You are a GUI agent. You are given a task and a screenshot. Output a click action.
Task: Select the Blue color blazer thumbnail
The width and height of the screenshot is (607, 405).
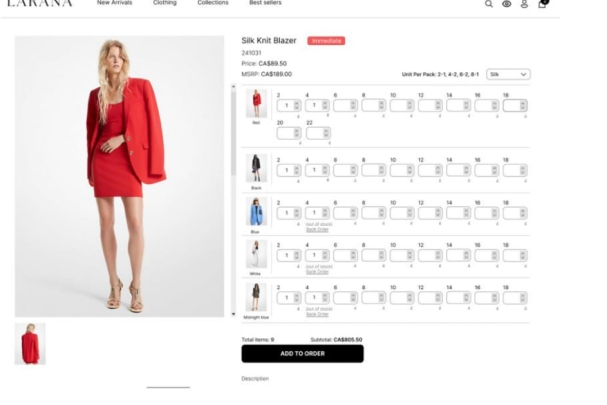click(256, 211)
